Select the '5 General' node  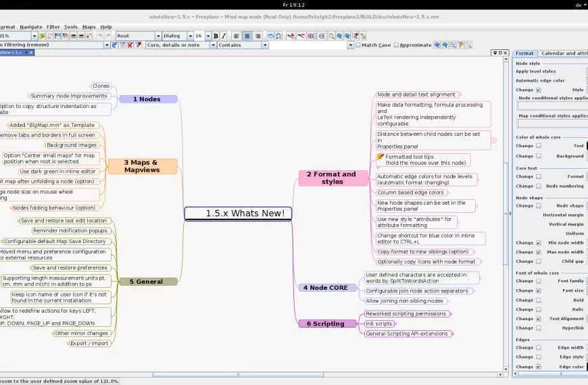(148, 282)
